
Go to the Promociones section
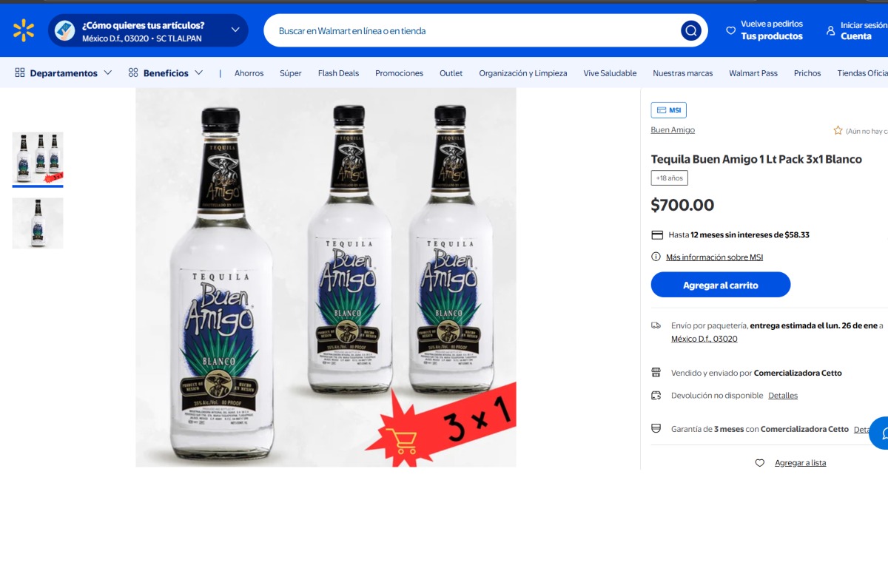(x=399, y=73)
